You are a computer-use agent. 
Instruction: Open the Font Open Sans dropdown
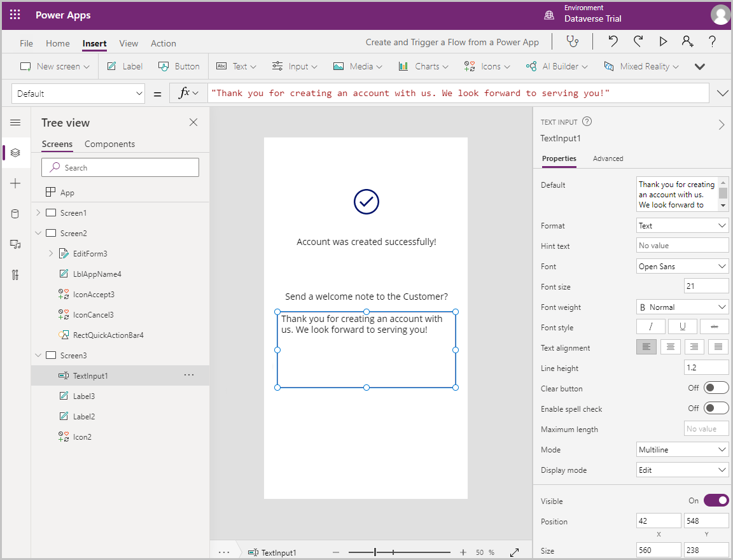(682, 266)
